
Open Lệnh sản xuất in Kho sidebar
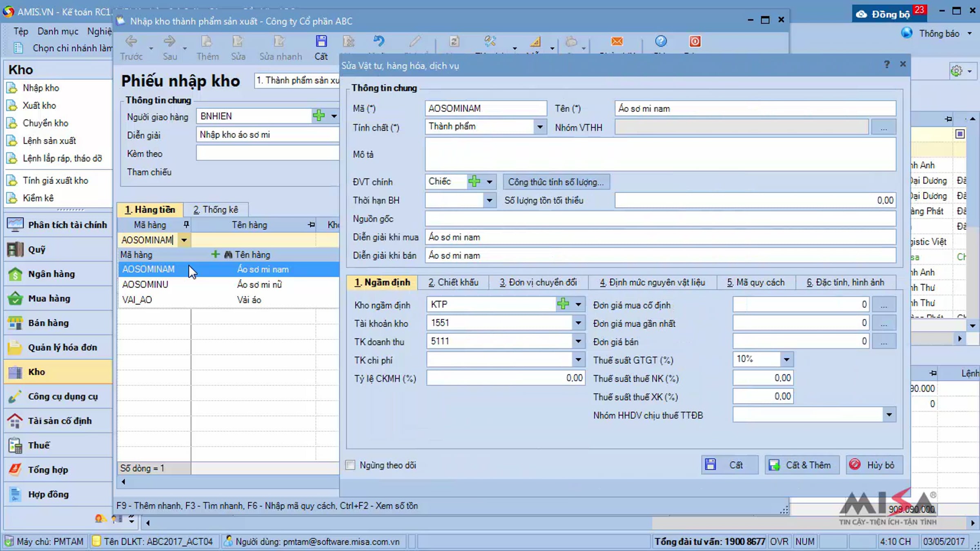49,141
